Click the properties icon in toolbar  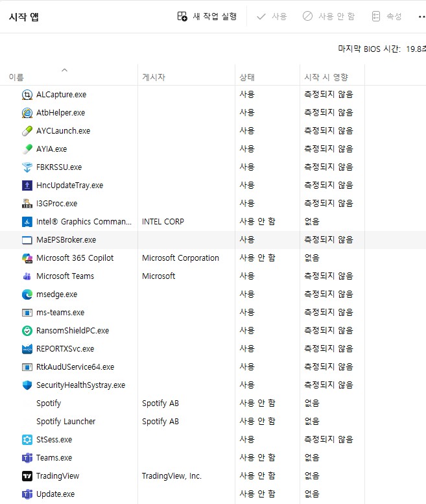tap(376, 16)
